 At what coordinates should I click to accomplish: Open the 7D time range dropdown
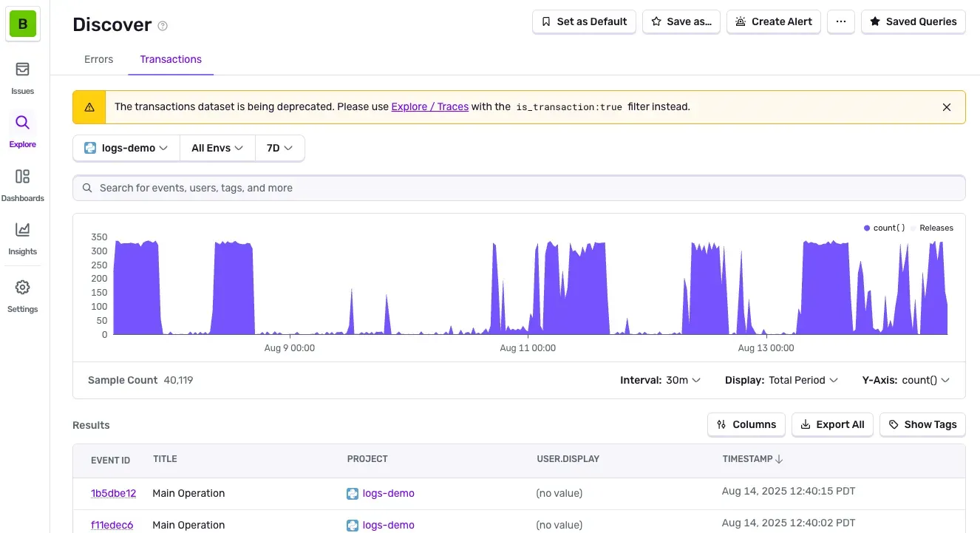coord(279,148)
